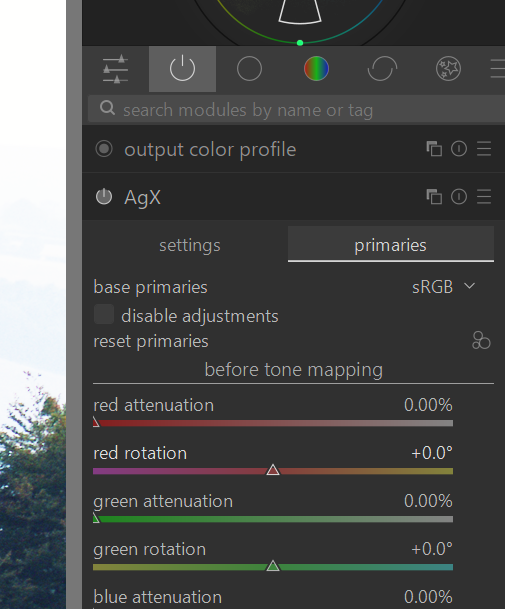505x609 pixels.
Task: Collapse the before tone mapping section
Action: (x=294, y=370)
